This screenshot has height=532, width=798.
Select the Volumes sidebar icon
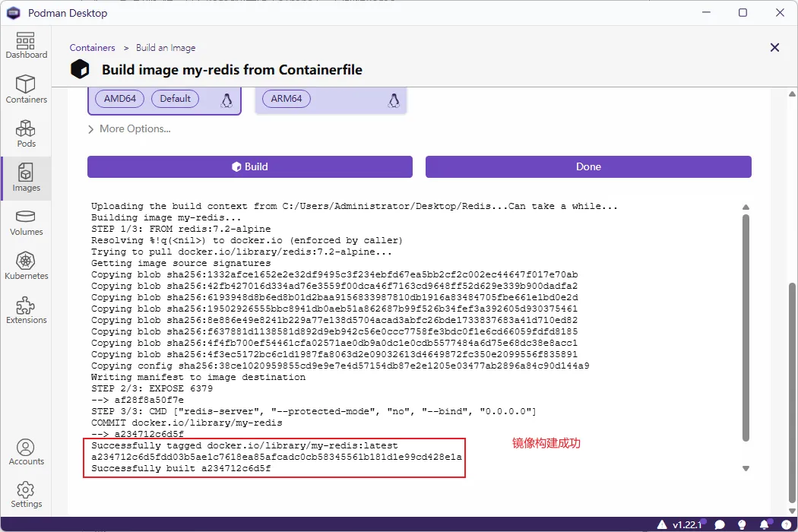tap(26, 223)
